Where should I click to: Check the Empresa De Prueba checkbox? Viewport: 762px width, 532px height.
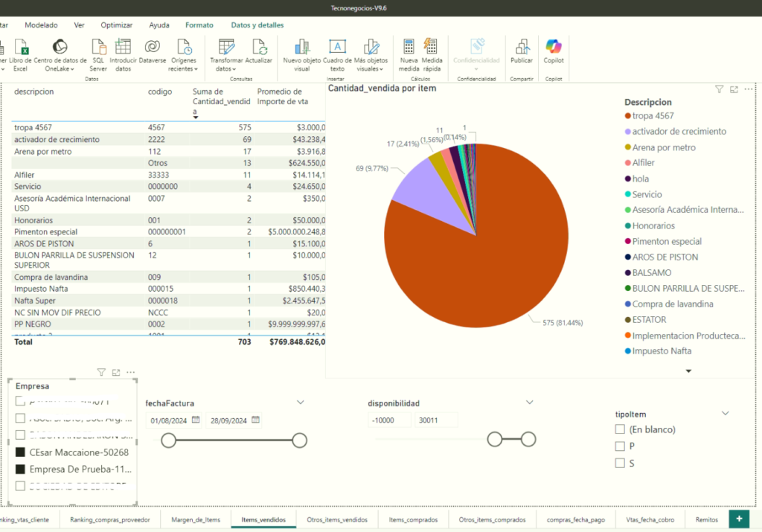coord(20,469)
